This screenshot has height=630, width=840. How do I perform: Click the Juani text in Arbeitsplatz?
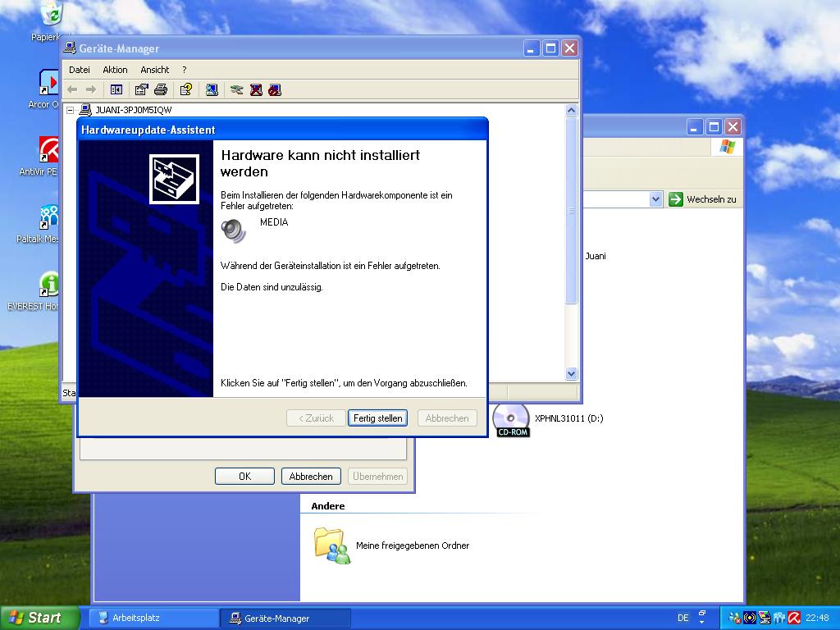pos(596,256)
